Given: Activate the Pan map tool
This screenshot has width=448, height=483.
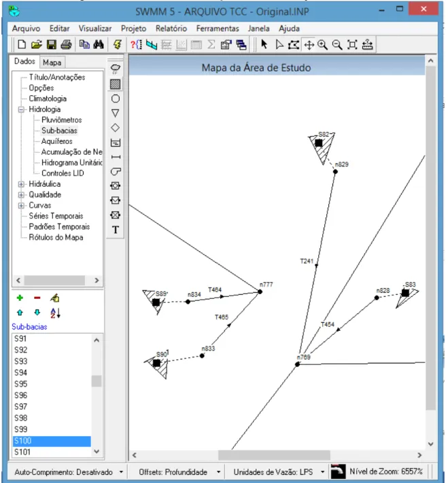Looking at the screenshot, I should [x=309, y=45].
